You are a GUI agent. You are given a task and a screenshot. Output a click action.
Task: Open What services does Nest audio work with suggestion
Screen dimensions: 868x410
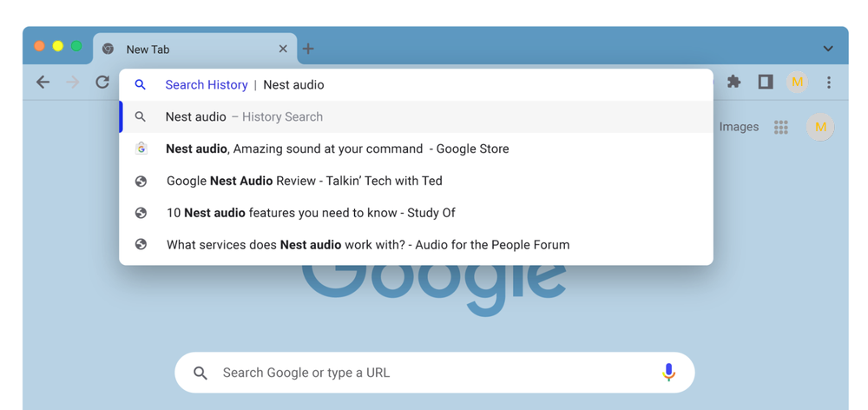click(x=417, y=244)
